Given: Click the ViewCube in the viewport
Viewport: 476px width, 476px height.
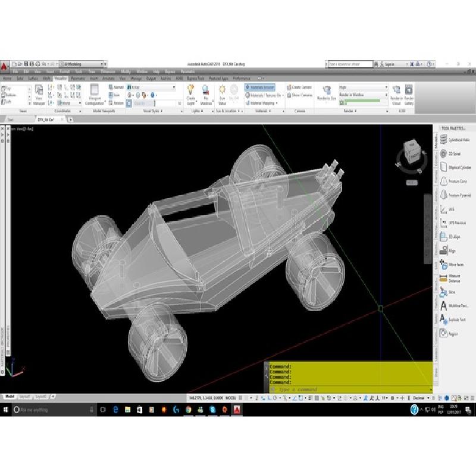Looking at the screenshot, I should pyautogui.click(x=412, y=153).
